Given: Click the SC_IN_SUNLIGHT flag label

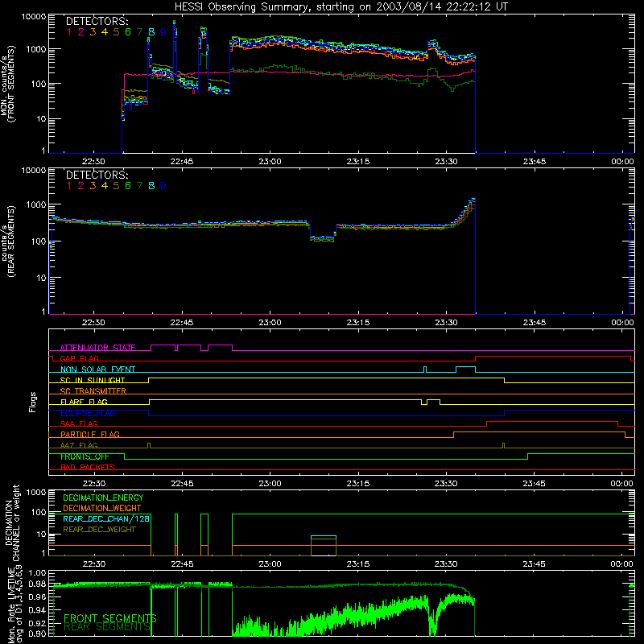Looking at the screenshot, I should click(x=93, y=380).
